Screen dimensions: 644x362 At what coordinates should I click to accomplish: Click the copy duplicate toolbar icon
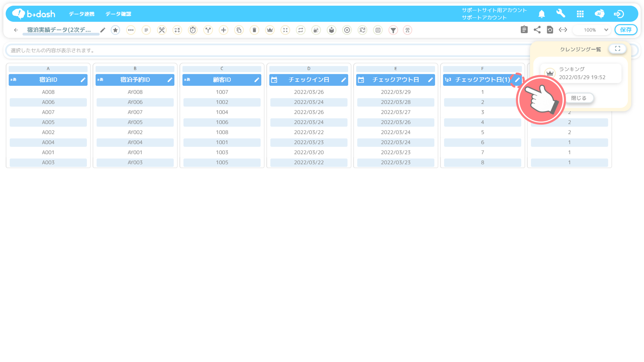tap(239, 30)
